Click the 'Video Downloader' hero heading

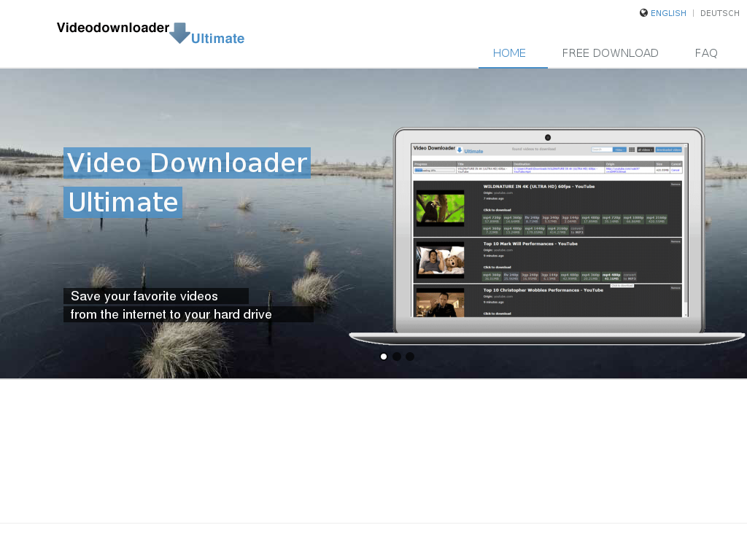187,163
